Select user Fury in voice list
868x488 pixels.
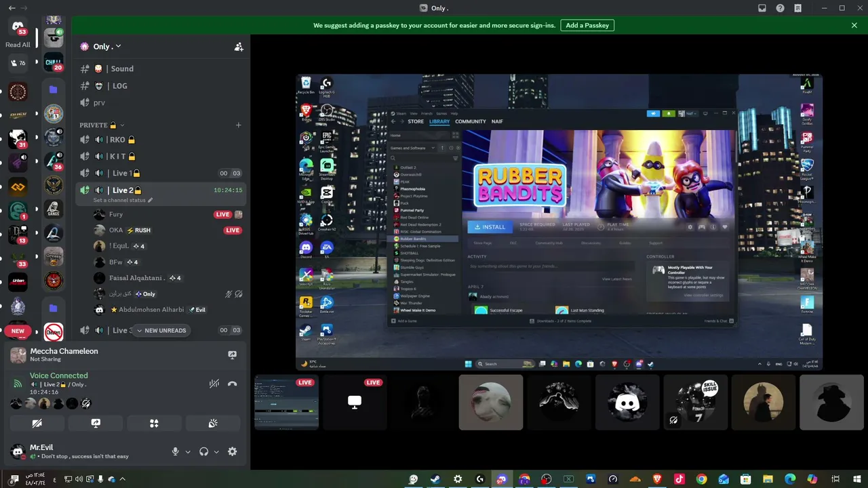click(168, 214)
